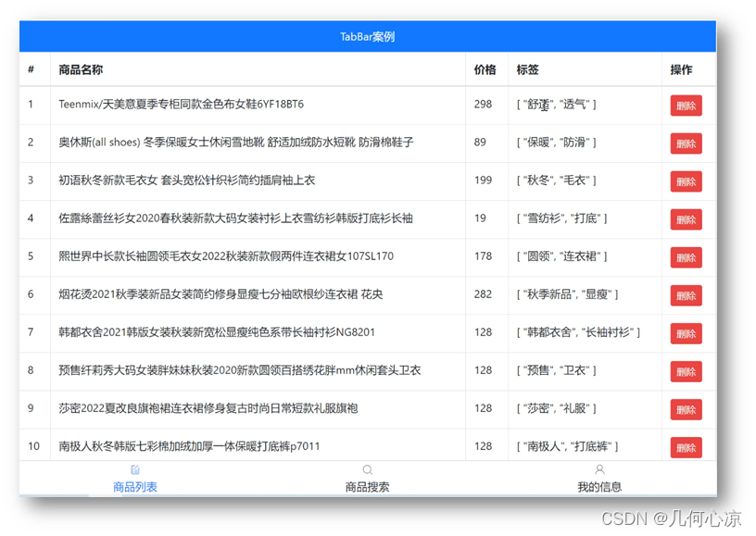Click the price 19 in row 4
The width and height of the screenshot is (756, 536).
tap(480, 218)
